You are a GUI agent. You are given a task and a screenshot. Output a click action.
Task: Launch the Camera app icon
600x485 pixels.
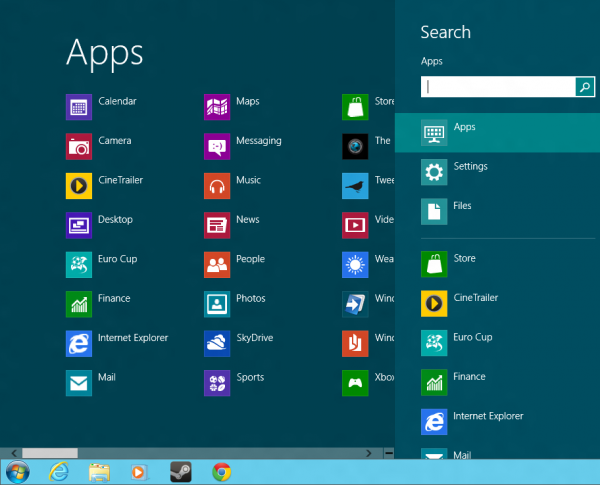pos(79,147)
